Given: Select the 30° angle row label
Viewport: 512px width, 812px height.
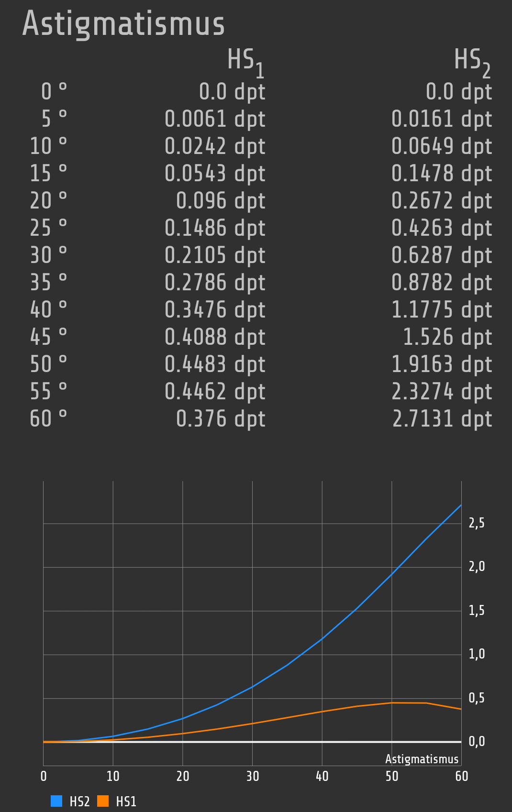Looking at the screenshot, I should point(48,255).
